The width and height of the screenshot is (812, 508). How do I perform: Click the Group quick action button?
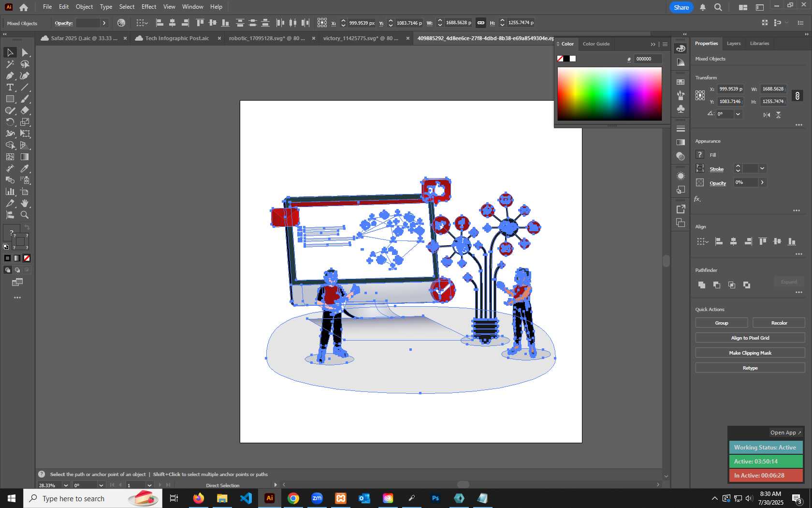click(x=722, y=323)
